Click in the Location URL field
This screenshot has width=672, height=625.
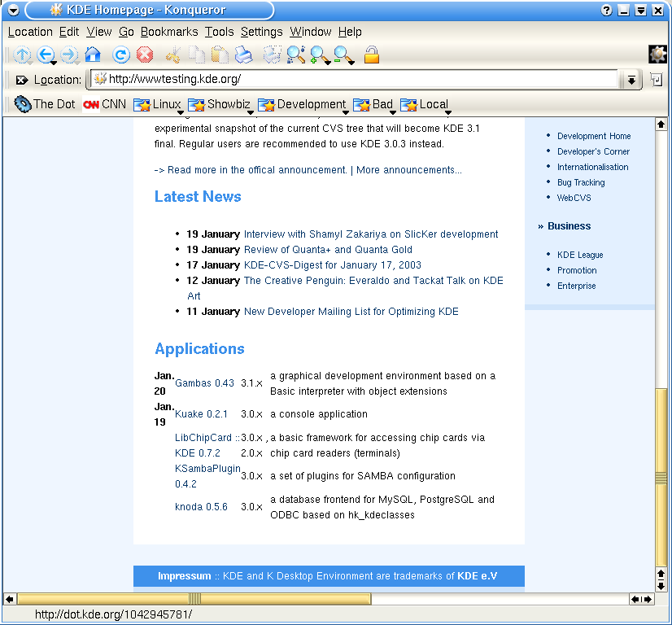[x=356, y=79]
